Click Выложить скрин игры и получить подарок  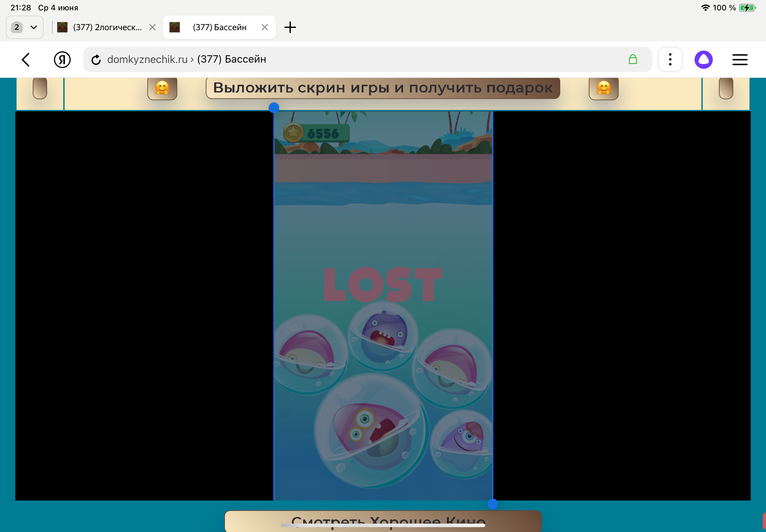(x=382, y=88)
